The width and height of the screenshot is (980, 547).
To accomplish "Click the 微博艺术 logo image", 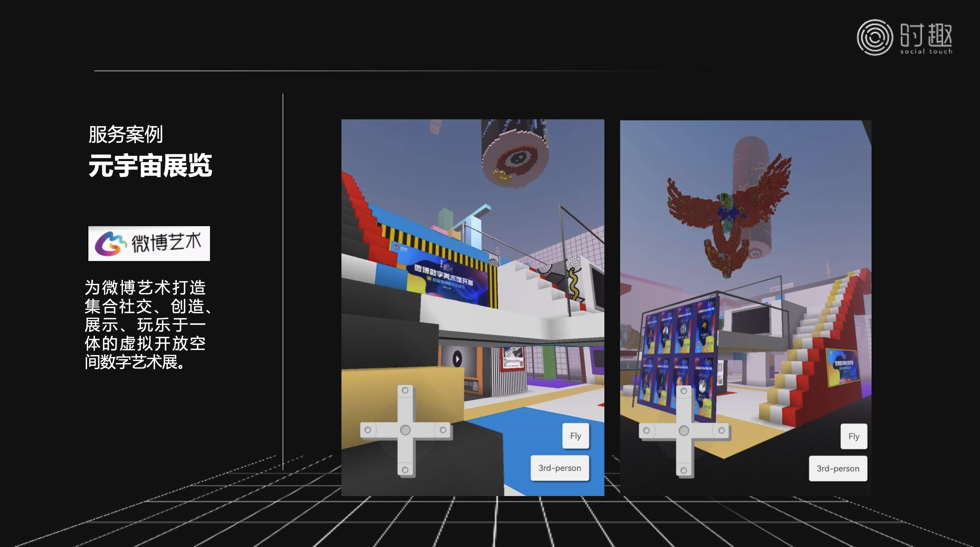I will [149, 243].
